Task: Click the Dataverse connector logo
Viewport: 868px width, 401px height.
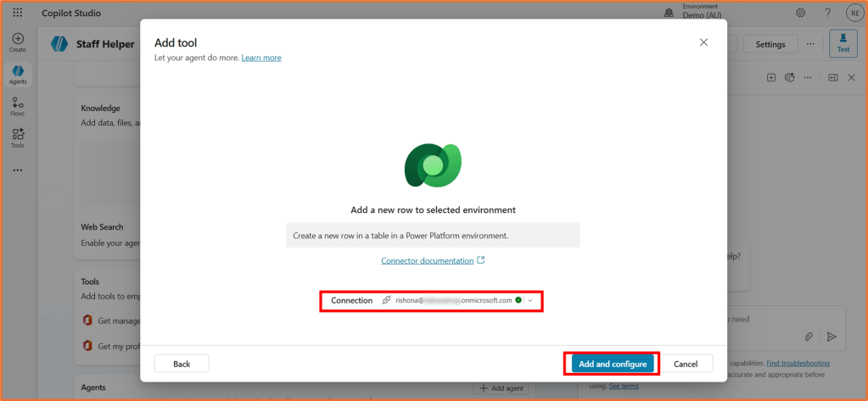Action: [x=433, y=166]
